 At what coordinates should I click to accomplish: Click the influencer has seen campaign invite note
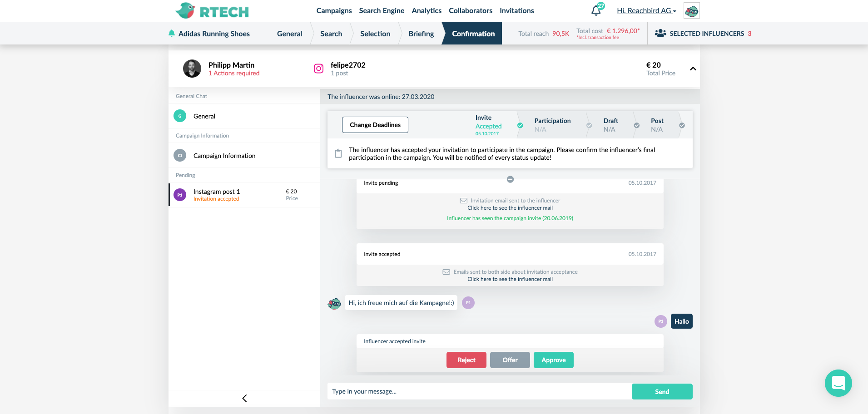click(x=510, y=218)
